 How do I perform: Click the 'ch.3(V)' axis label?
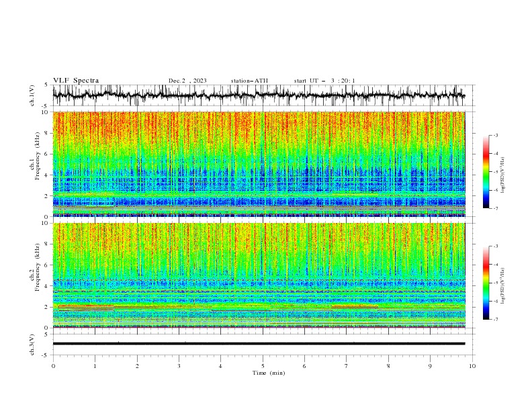32,345
